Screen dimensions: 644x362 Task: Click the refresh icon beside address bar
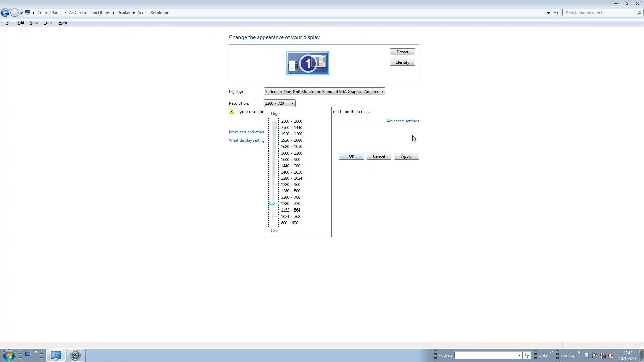pyautogui.click(x=556, y=13)
